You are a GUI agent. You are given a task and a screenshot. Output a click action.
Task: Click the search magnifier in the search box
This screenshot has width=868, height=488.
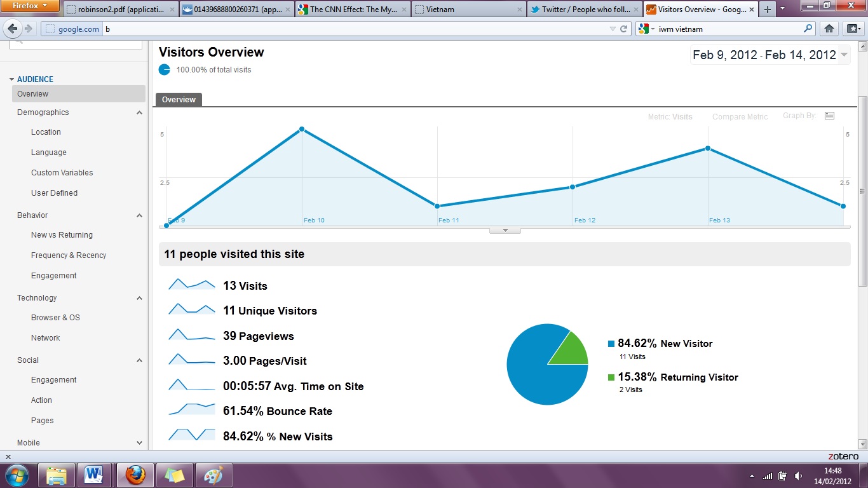pyautogui.click(x=808, y=29)
